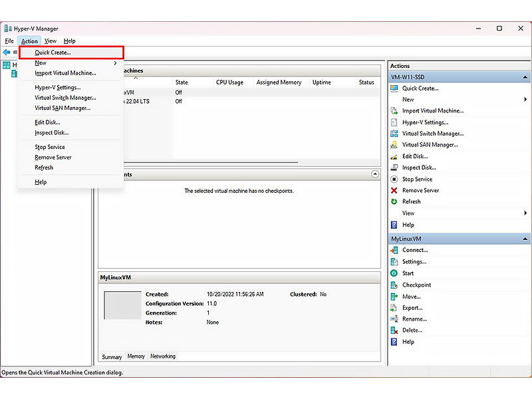Open the View menu

coord(51,41)
